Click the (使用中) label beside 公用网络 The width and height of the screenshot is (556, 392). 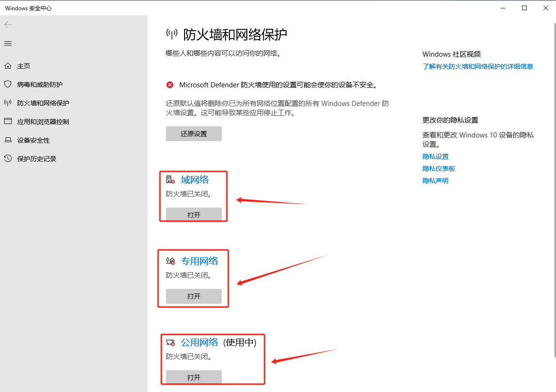[x=240, y=342]
